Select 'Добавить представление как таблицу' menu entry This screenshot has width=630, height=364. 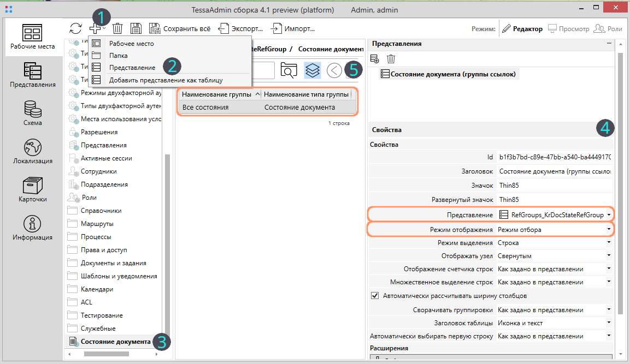click(166, 80)
